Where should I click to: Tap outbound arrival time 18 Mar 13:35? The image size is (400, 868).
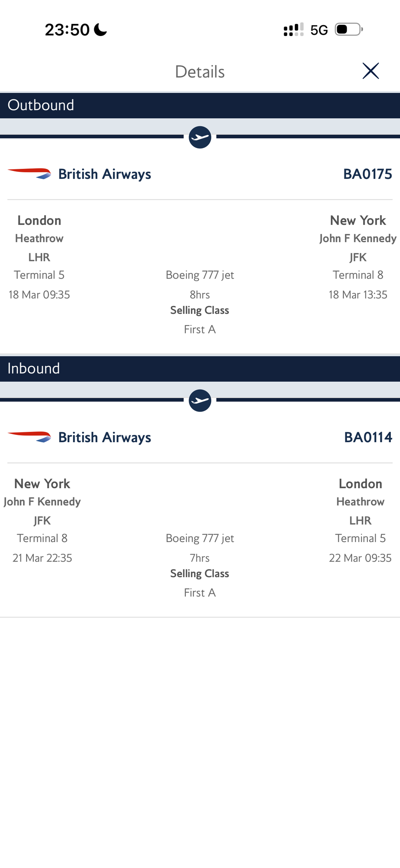[x=358, y=295]
